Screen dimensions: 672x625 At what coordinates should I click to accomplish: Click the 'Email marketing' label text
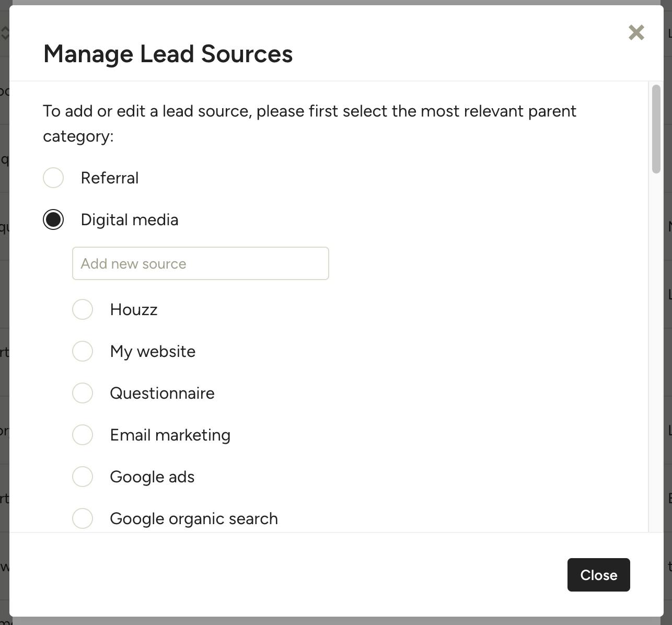(x=170, y=435)
